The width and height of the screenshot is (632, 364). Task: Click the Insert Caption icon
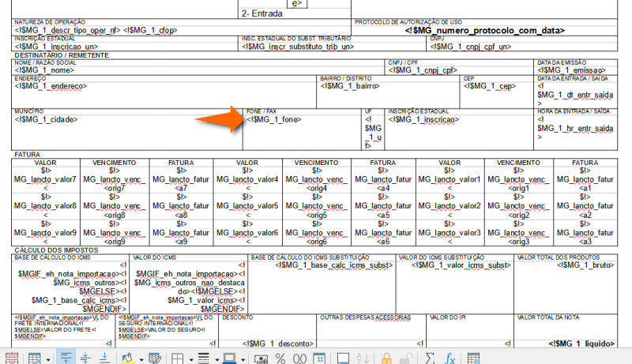pos(343,358)
